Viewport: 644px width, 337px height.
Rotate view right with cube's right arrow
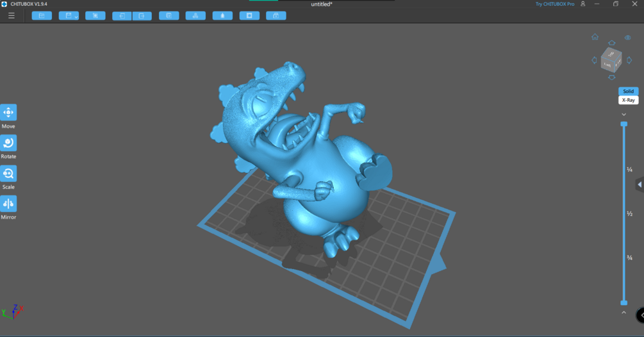click(629, 60)
